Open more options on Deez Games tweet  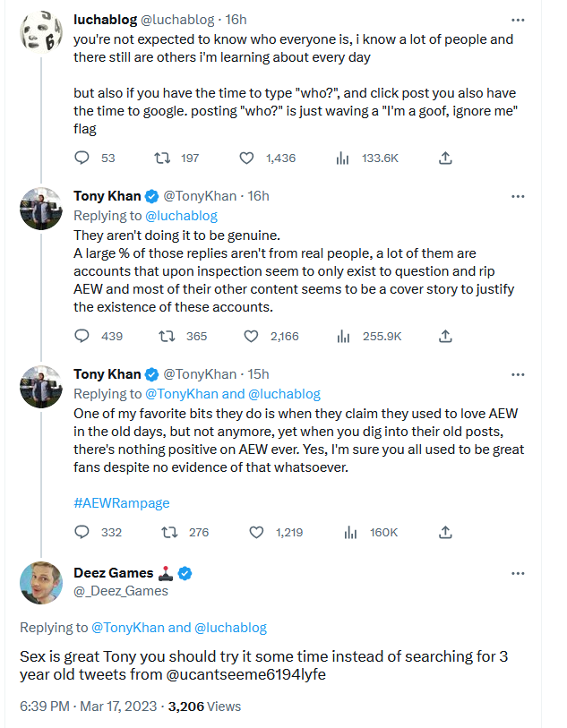518,573
